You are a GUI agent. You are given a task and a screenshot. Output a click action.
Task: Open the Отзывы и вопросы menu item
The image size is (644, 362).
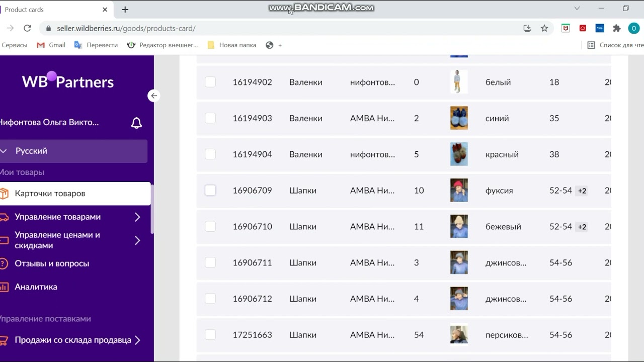point(52,263)
